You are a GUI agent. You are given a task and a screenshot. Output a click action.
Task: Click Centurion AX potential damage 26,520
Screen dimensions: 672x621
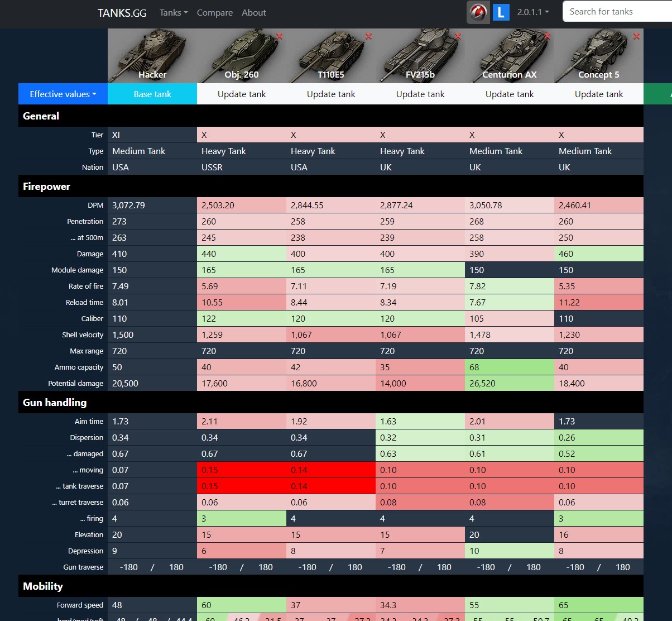510,383
